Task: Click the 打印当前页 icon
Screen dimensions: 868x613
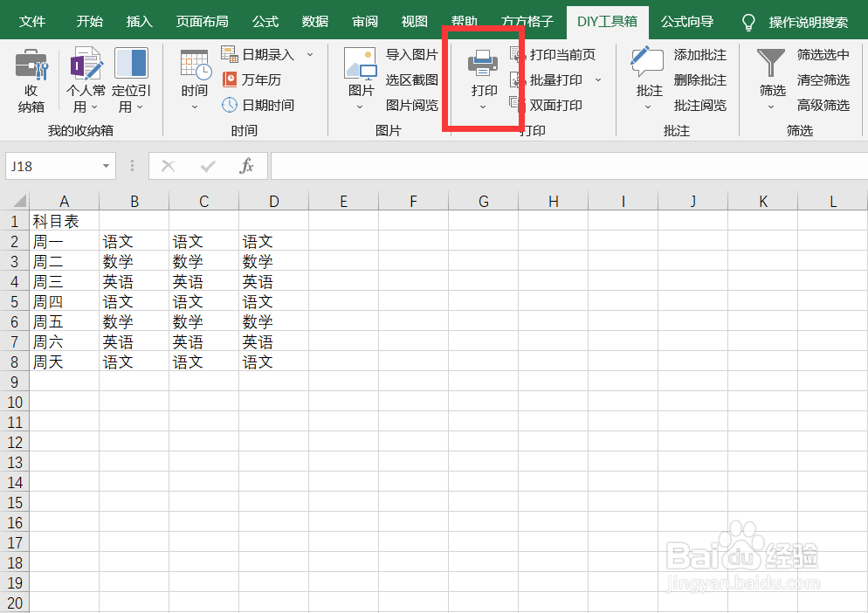Action: click(x=518, y=54)
